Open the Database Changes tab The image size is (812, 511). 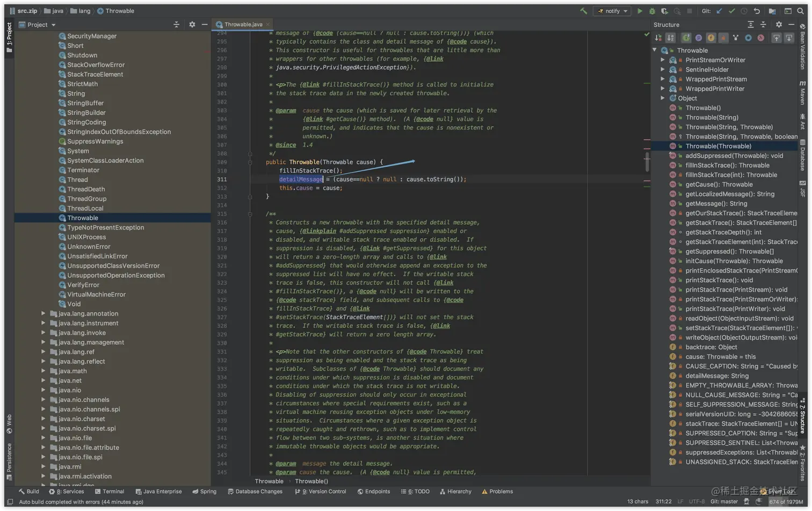tap(255, 492)
